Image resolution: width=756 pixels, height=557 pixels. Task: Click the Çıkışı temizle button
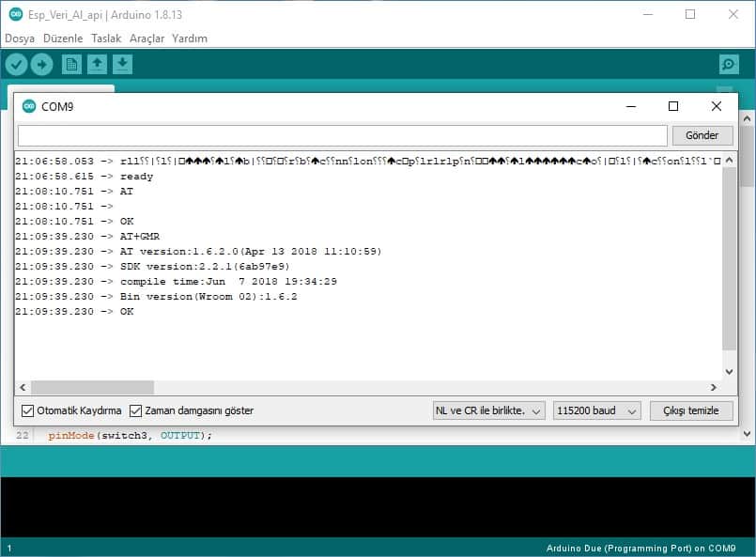pos(691,410)
